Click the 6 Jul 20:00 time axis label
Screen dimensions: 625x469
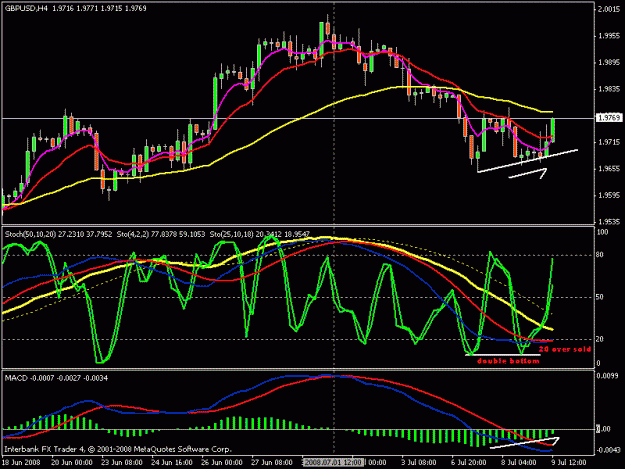pyautogui.click(x=468, y=463)
